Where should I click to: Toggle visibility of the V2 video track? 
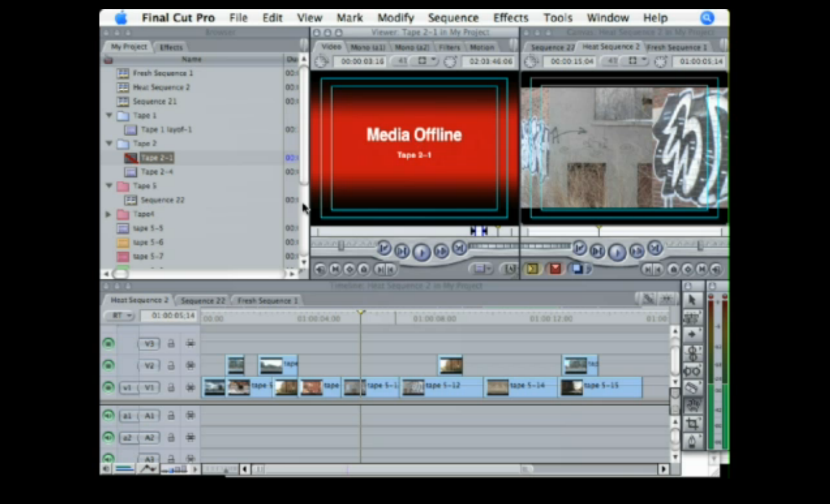tap(108, 366)
